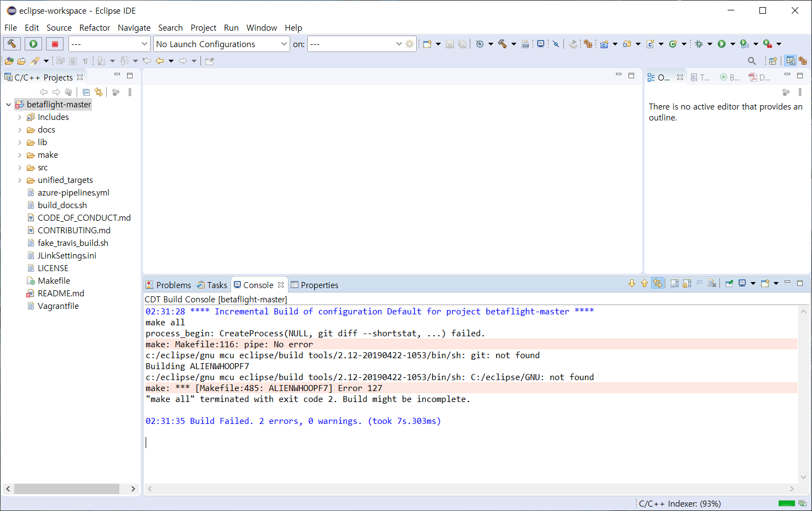Switch to the brown-blocks perspective at far right
The image size is (812, 511).
(803, 61)
